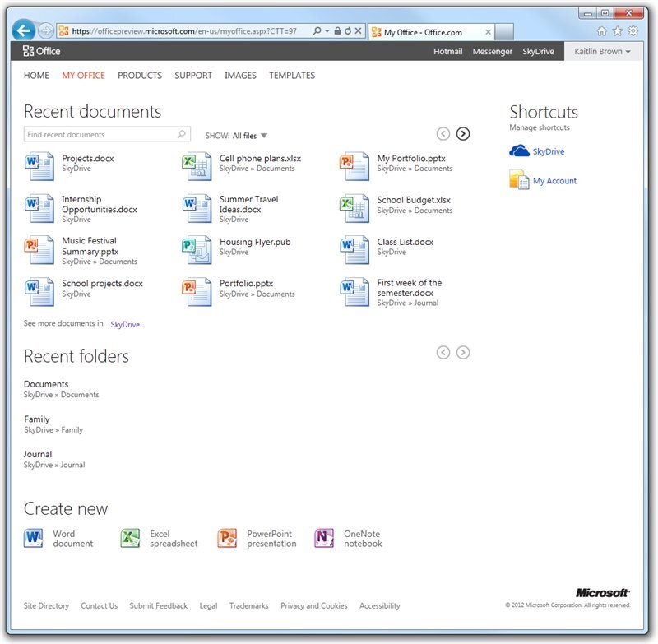Open the Projects.docx file icon
658x644 pixels.
click(39, 166)
